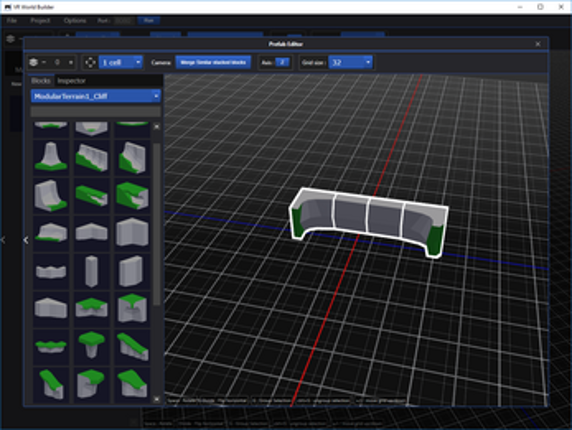Open the Grid size 32 dropdown
This screenshot has width=572, height=430.
(x=350, y=62)
